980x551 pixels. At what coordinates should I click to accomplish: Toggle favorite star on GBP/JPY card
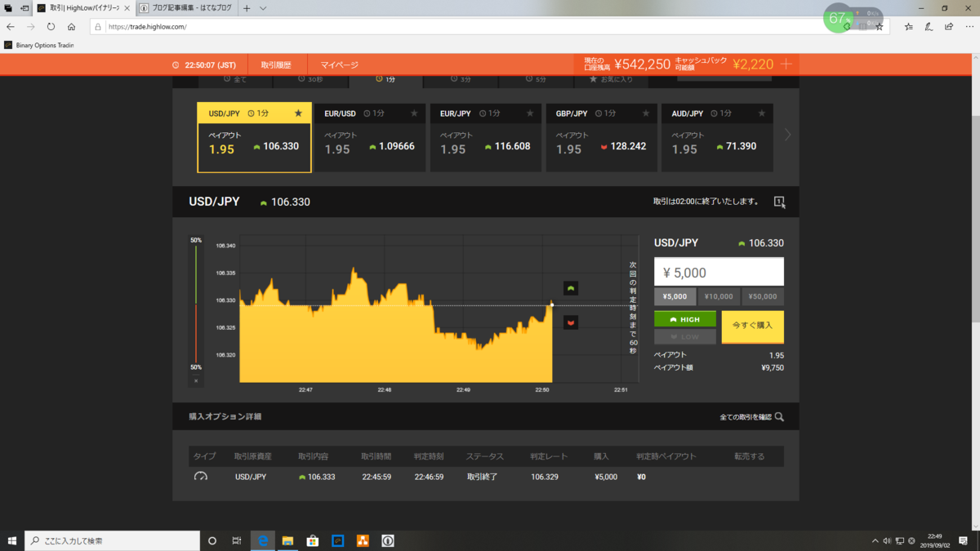[646, 113]
